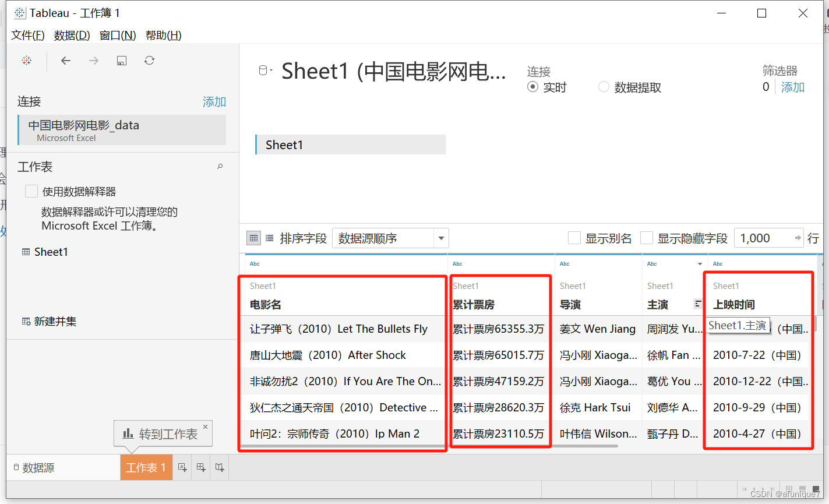Create a new dashboard with the tab icon
Screen dimensions: 829x504
201,467
